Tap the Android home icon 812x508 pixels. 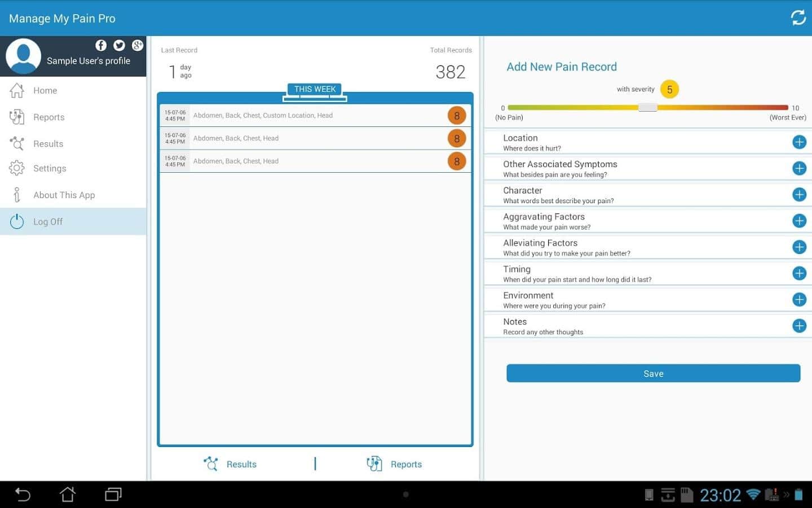(68, 494)
